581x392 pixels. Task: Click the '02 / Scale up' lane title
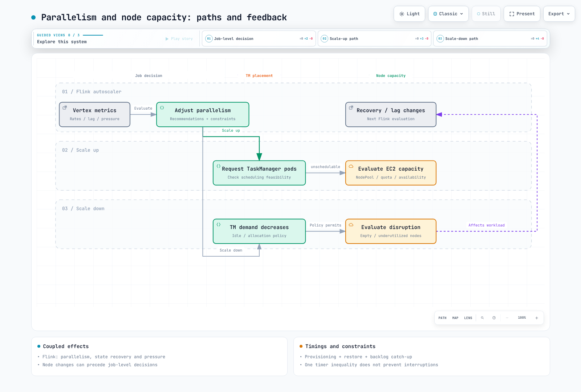tap(80, 150)
